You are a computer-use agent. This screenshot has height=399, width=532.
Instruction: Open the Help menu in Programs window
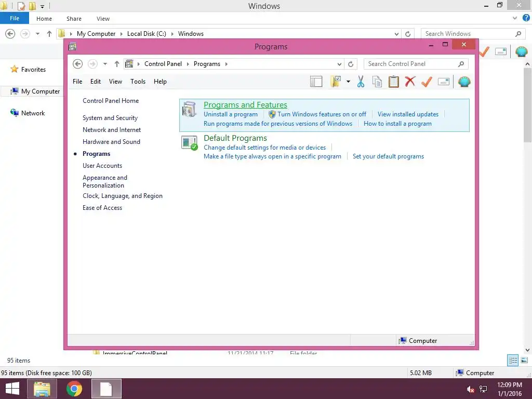click(160, 82)
